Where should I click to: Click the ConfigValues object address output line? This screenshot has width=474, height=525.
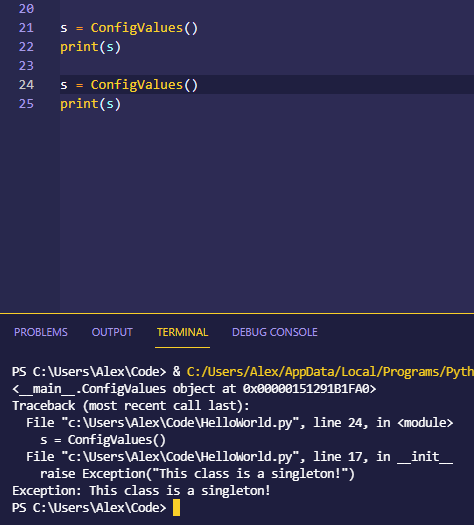(x=194, y=389)
